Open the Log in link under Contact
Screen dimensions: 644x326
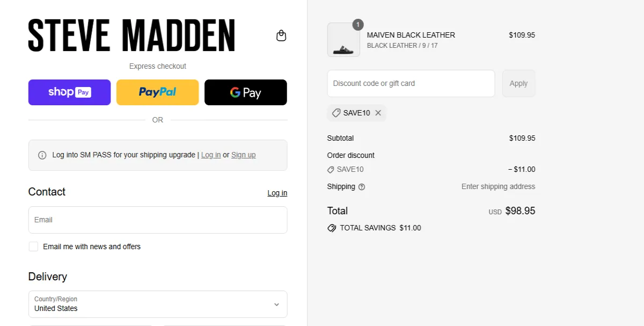(277, 193)
